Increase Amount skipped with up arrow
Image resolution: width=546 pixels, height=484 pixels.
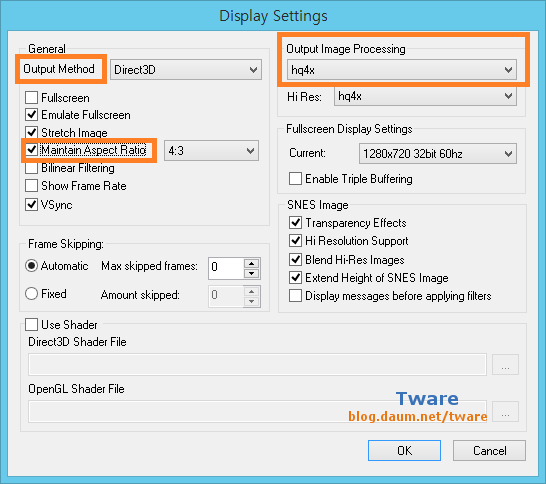[x=252, y=291]
